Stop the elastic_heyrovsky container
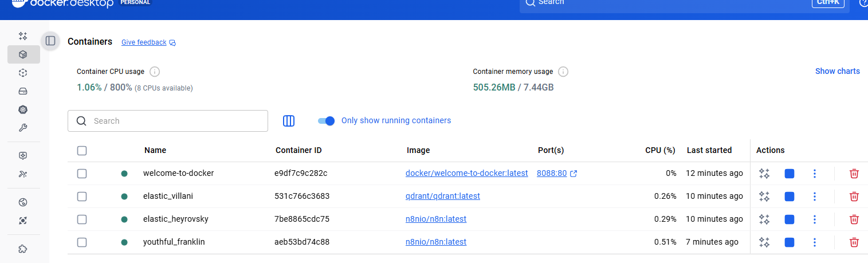 (789, 219)
